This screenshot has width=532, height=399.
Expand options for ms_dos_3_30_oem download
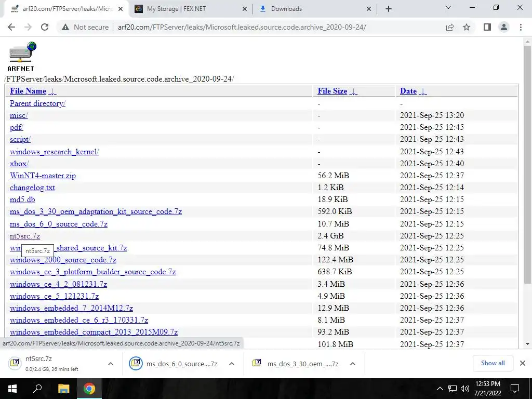tap(353, 364)
